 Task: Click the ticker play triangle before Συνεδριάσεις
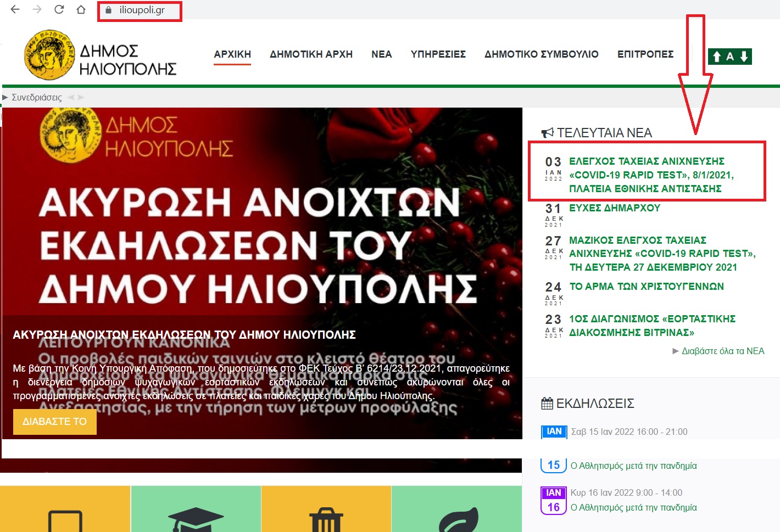click(x=5, y=97)
